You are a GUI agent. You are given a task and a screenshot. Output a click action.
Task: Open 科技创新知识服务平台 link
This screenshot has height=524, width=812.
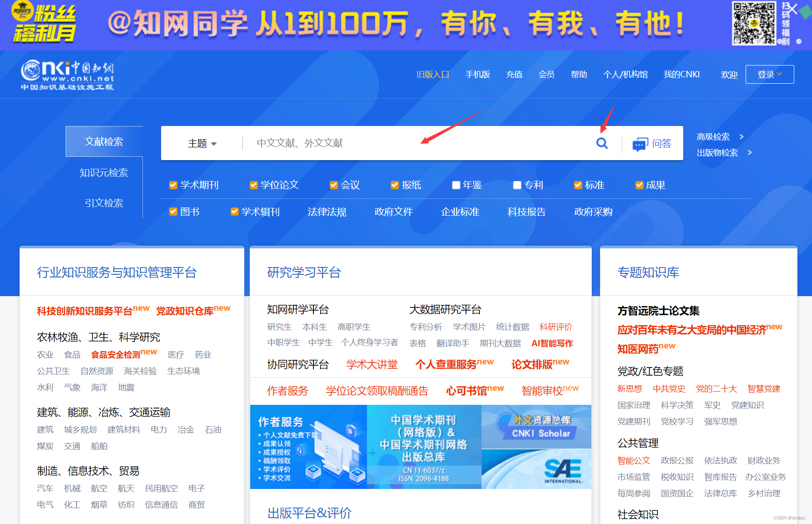point(85,311)
